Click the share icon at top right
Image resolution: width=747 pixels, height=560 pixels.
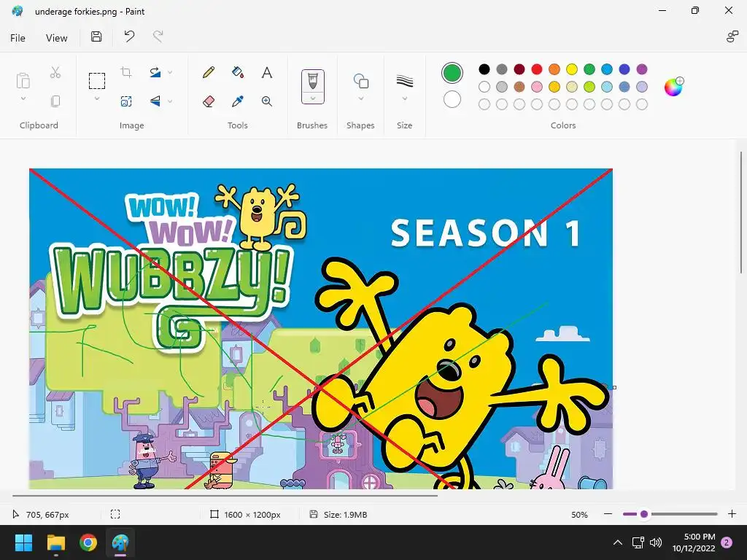pyautogui.click(x=732, y=36)
